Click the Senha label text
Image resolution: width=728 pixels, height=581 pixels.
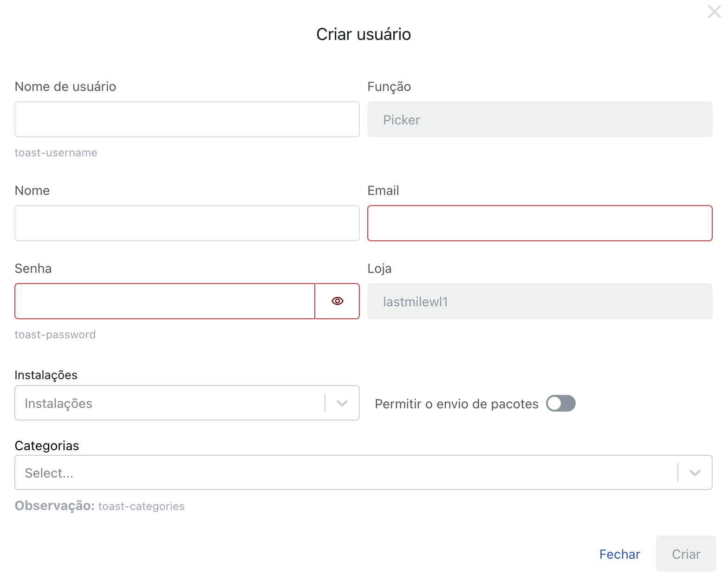(33, 269)
